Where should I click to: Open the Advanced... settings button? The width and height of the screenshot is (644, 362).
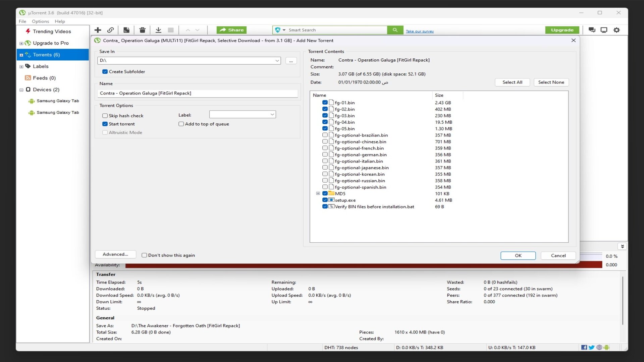click(x=115, y=254)
